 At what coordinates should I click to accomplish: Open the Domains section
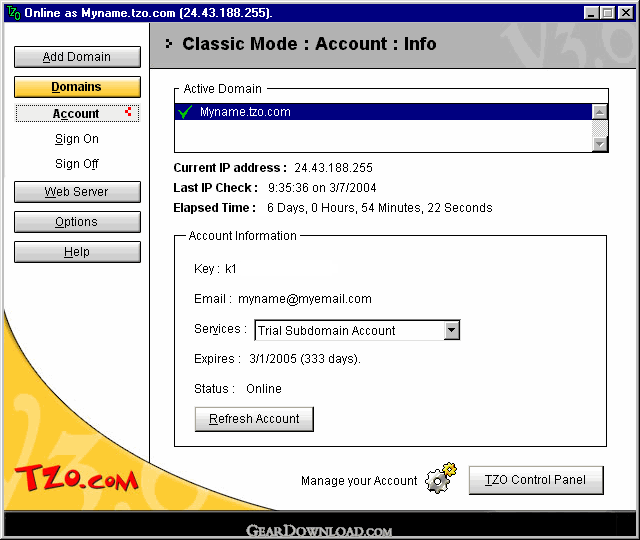pos(77,87)
